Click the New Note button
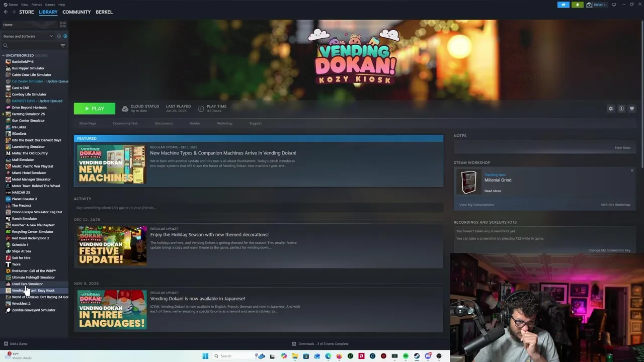 coord(622,148)
